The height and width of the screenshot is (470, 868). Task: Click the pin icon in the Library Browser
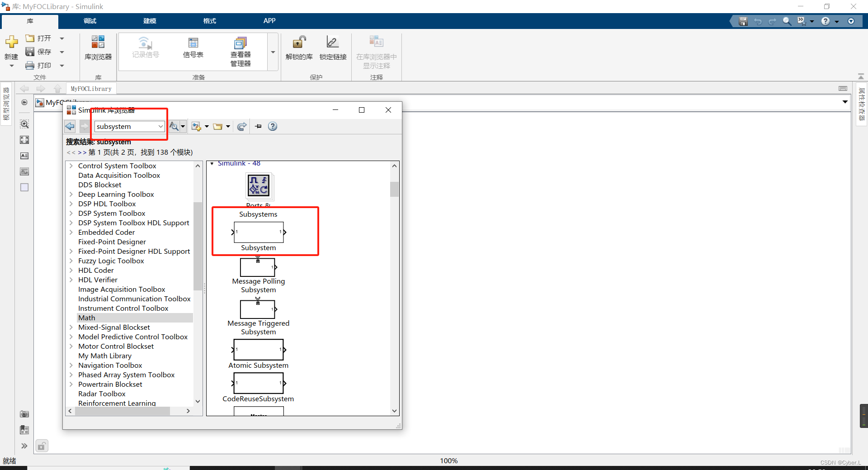[x=259, y=126]
